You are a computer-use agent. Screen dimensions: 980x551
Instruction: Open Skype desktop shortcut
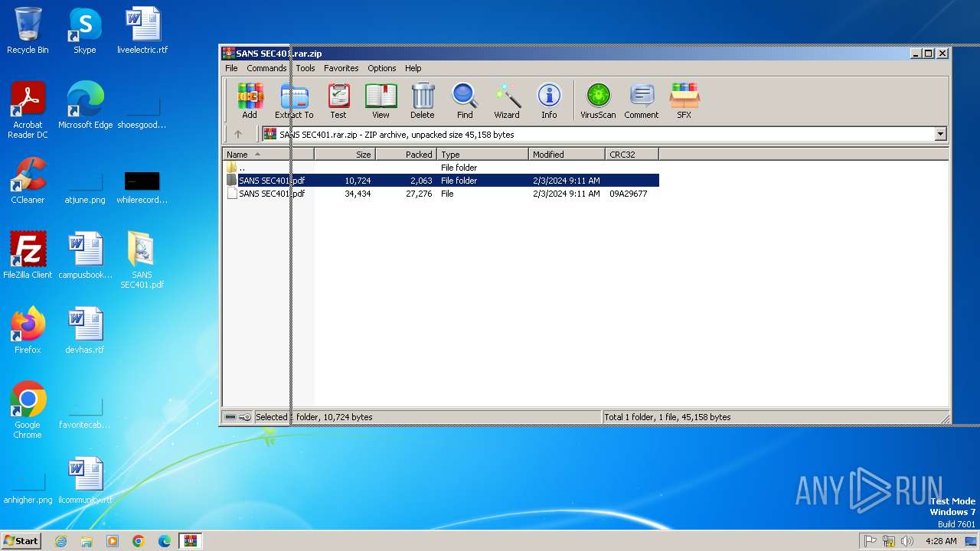tap(84, 31)
